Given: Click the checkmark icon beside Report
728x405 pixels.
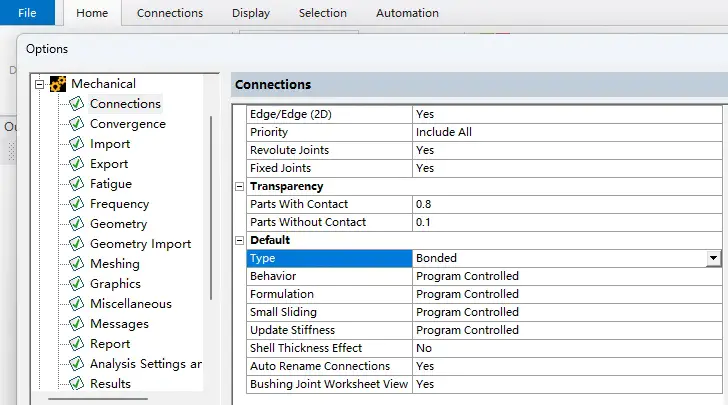Looking at the screenshot, I should [x=77, y=343].
